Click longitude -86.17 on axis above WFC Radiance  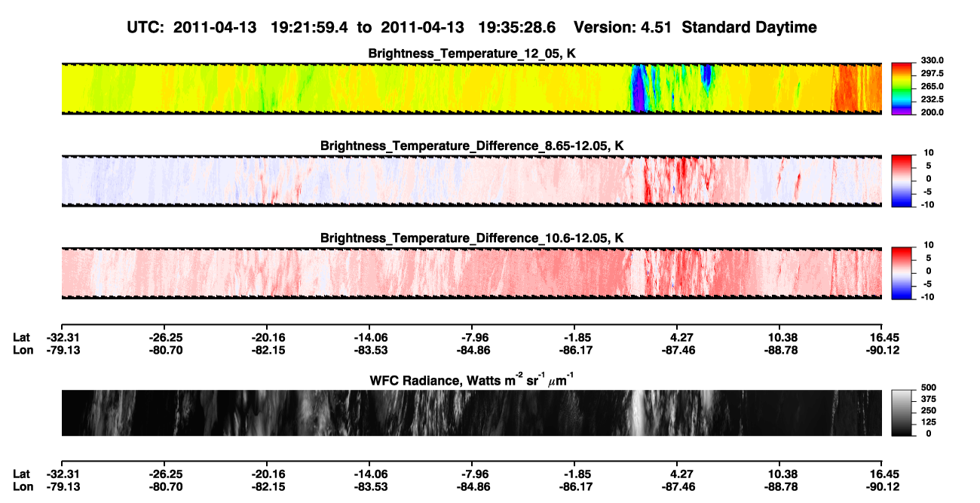tap(574, 351)
